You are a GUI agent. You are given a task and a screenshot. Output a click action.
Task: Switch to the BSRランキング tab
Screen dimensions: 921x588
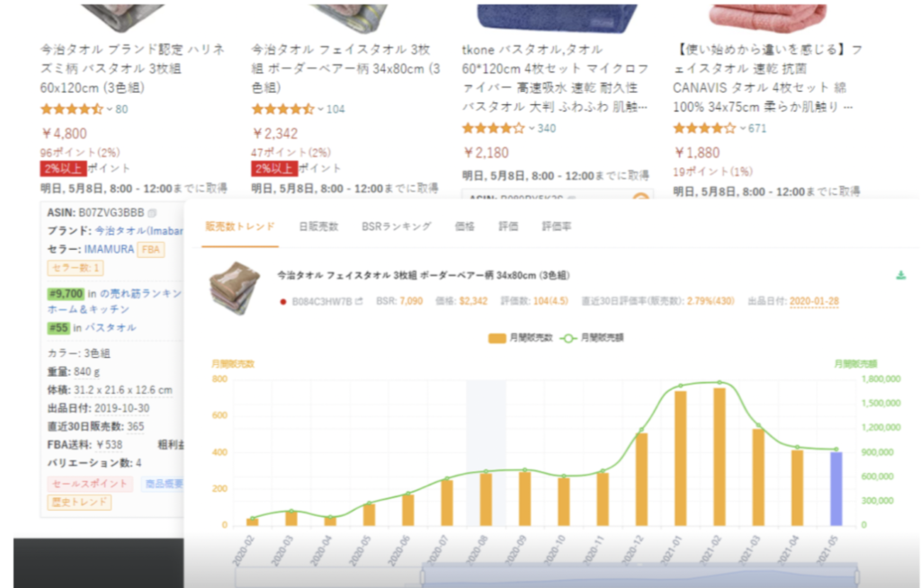pos(396,227)
